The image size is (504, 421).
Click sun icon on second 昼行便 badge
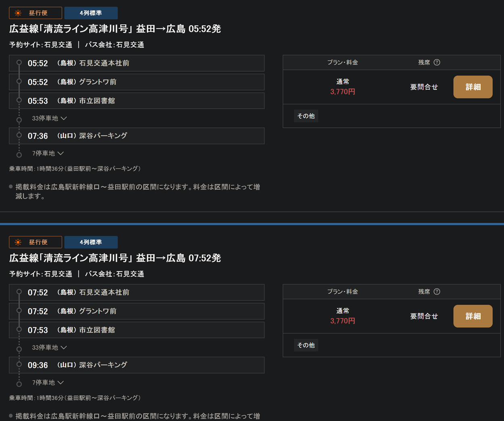[18, 242]
